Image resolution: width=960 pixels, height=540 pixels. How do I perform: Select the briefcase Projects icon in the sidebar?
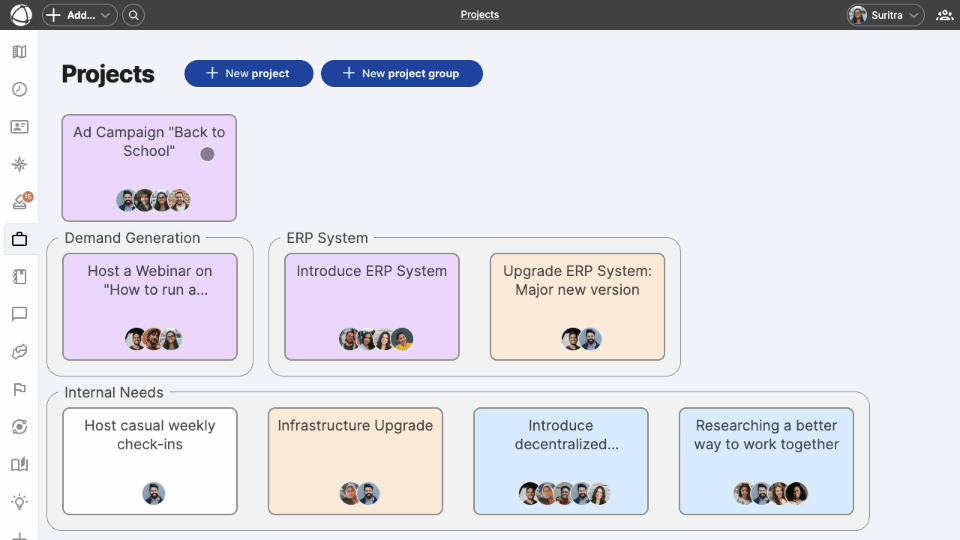[x=19, y=239]
